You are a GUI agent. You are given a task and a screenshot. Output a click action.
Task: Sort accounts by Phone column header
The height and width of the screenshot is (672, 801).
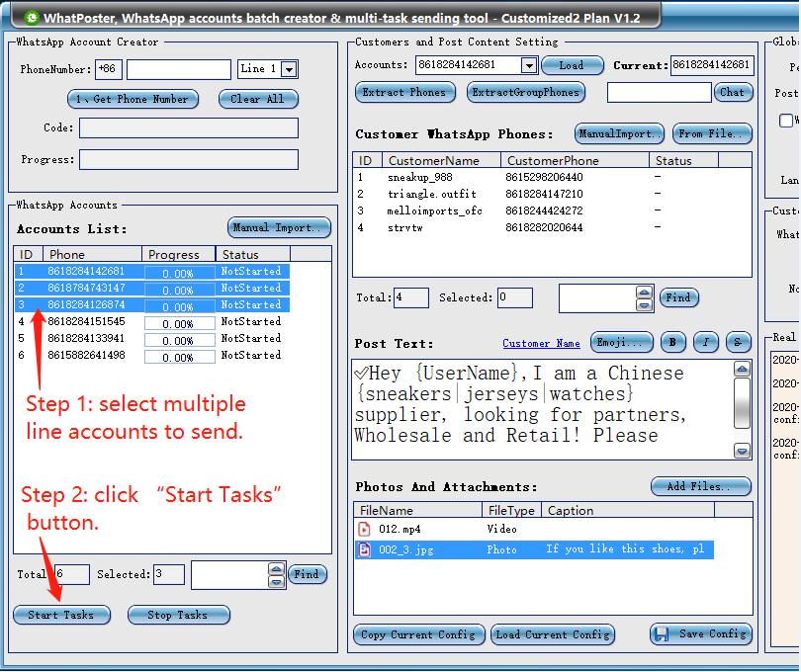point(93,254)
